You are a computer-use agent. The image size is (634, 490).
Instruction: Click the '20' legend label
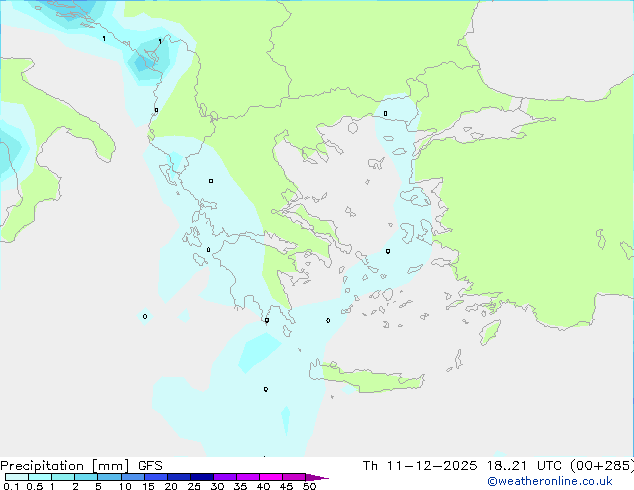coord(171,486)
